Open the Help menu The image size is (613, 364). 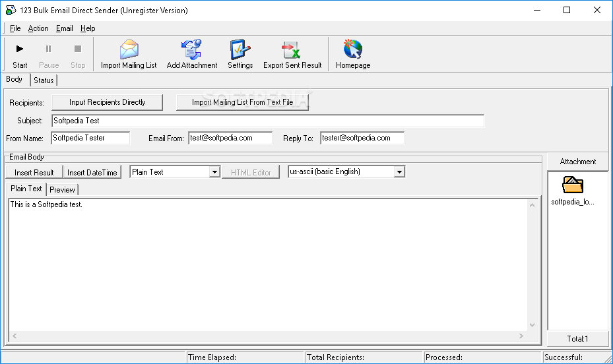88,28
